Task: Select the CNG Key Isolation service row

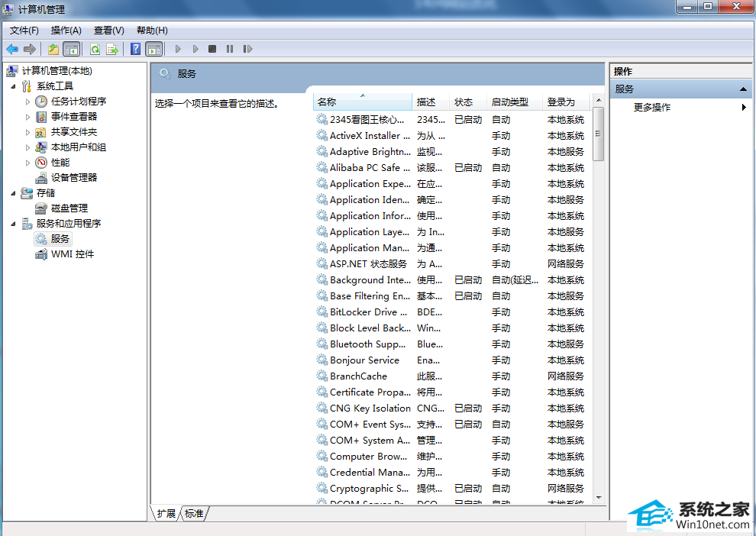Action: pyautogui.click(x=452, y=408)
